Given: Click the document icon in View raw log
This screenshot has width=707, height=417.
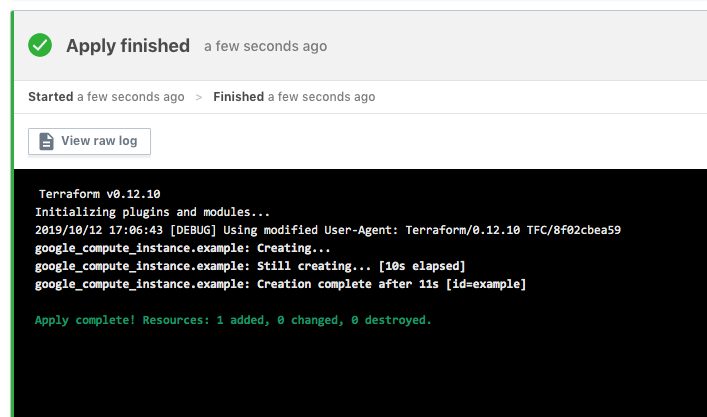Looking at the screenshot, I should click(x=46, y=141).
